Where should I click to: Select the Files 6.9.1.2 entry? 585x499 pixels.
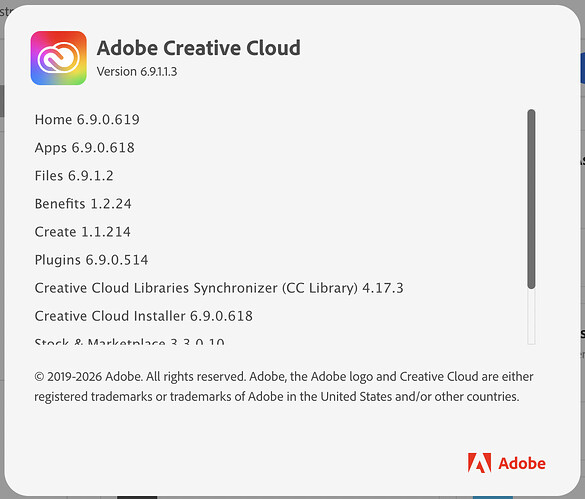74,176
